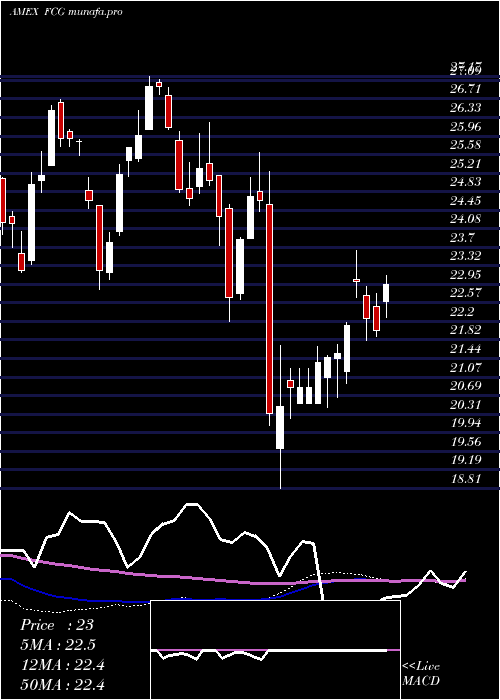Click the 19.56 price axis label
Image resolution: width=500 pixels, height=700 pixels.
465,442
